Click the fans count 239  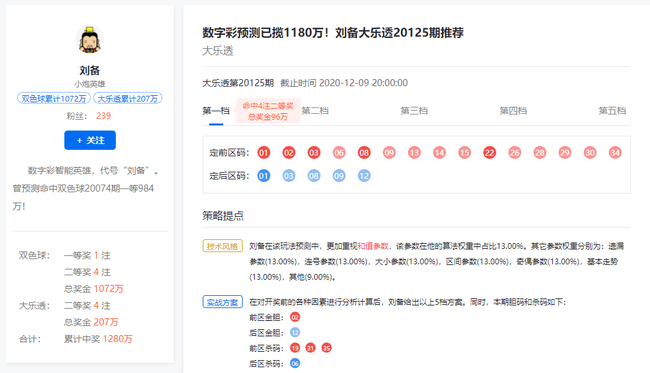pos(104,116)
